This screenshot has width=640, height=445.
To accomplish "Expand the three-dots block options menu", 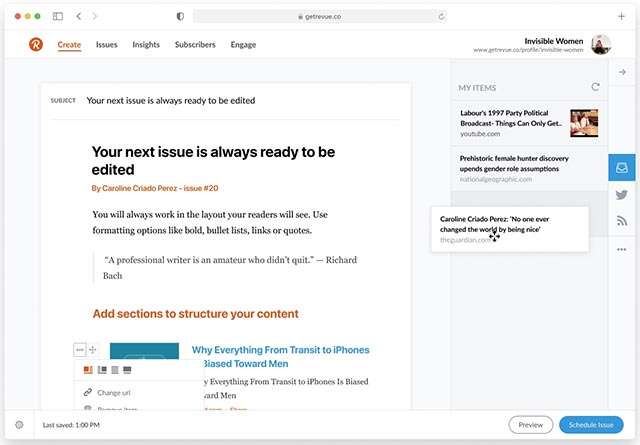I will (x=80, y=349).
